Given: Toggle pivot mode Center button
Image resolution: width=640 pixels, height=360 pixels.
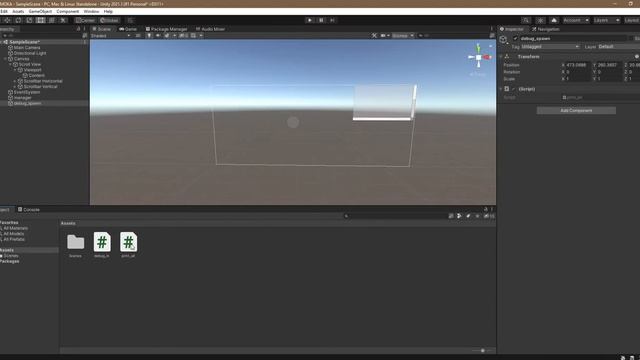Looking at the screenshot, I should [85, 20].
